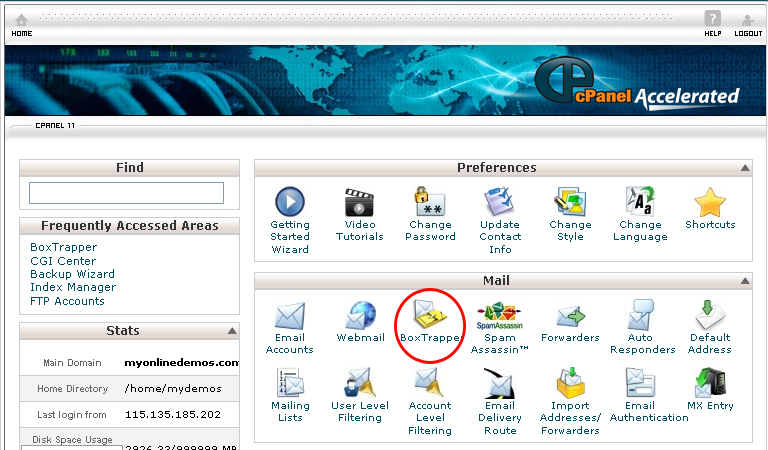Click the cPanel Accelerated banner logo
The height and width of the screenshot is (450, 768).
click(x=637, y=83)
